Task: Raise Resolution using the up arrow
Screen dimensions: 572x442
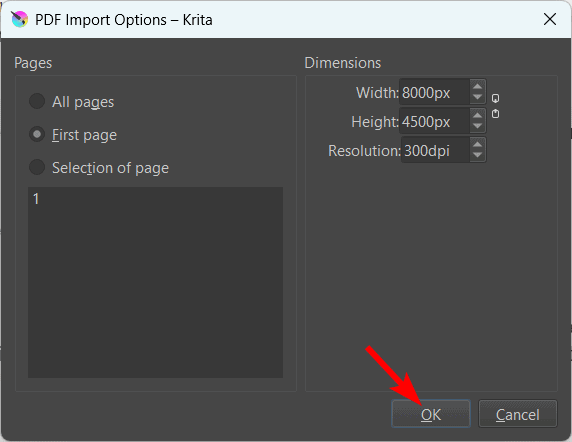Action: coord(477,144)
